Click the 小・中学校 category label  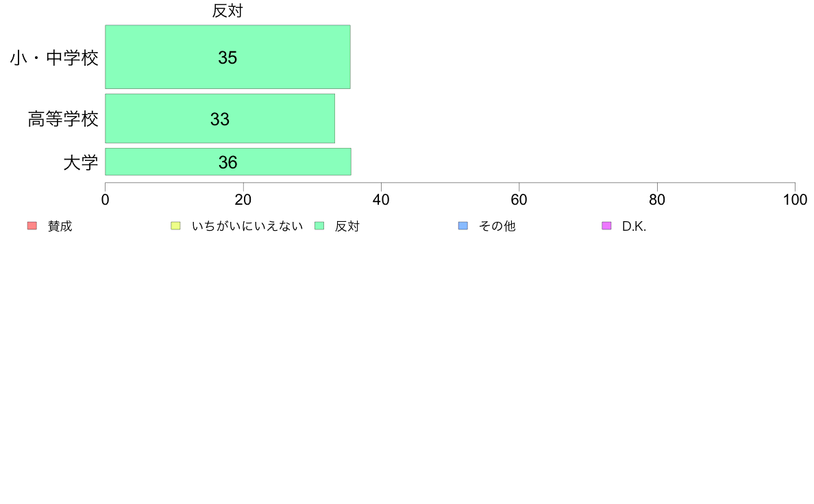[x=54, y=58]
